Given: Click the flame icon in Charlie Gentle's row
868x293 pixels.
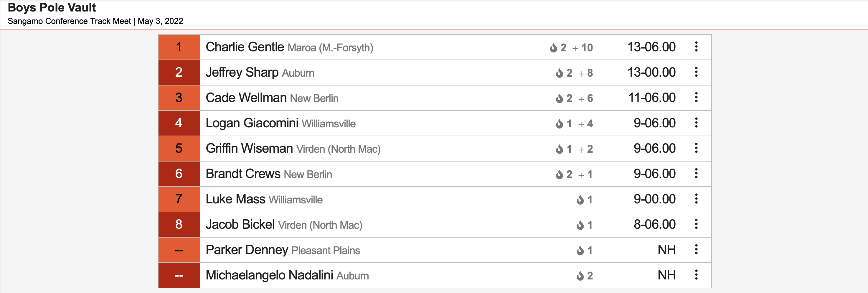Looking at the screenshot, I should (553, 48).
